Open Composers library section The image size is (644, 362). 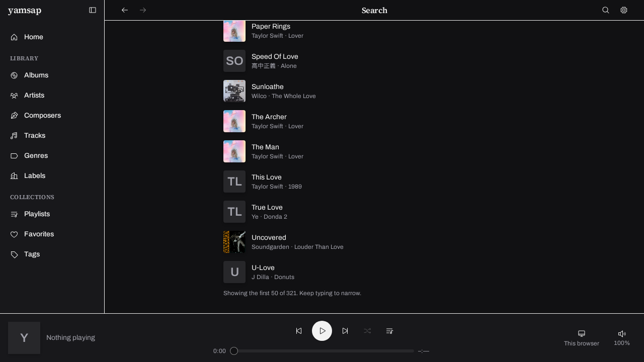(52, 116)
